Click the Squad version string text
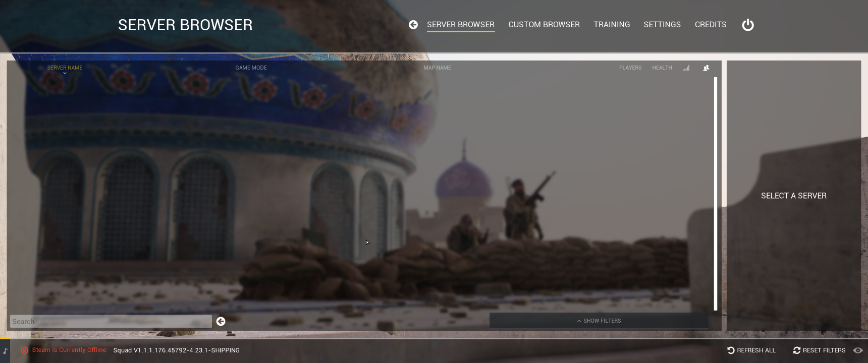The height and width of the screenshot is (363, 868). [x=176, y=350]
